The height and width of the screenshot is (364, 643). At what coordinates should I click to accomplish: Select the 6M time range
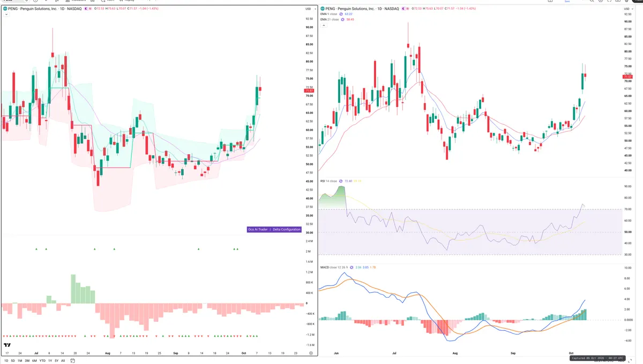click(34, 361)
